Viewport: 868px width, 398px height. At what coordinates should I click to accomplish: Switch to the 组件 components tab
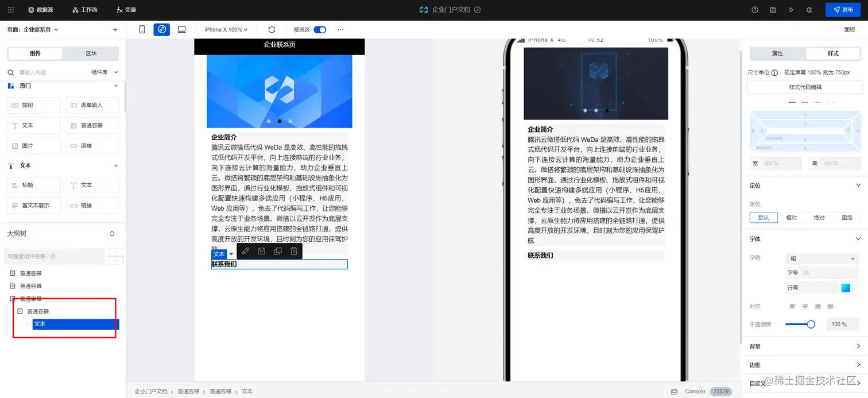pos(35,53)
